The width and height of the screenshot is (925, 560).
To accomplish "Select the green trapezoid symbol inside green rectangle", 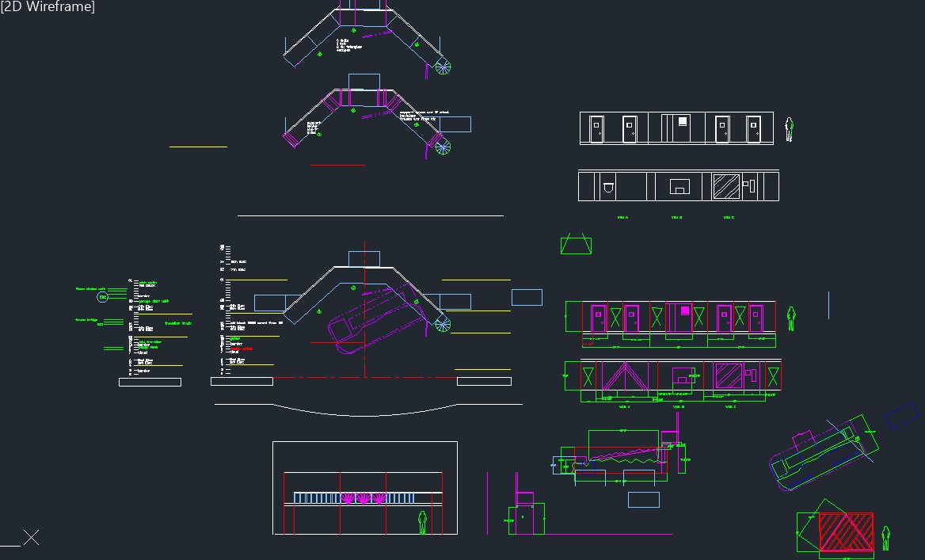I will pyautogui.click(x=576, y=245).
